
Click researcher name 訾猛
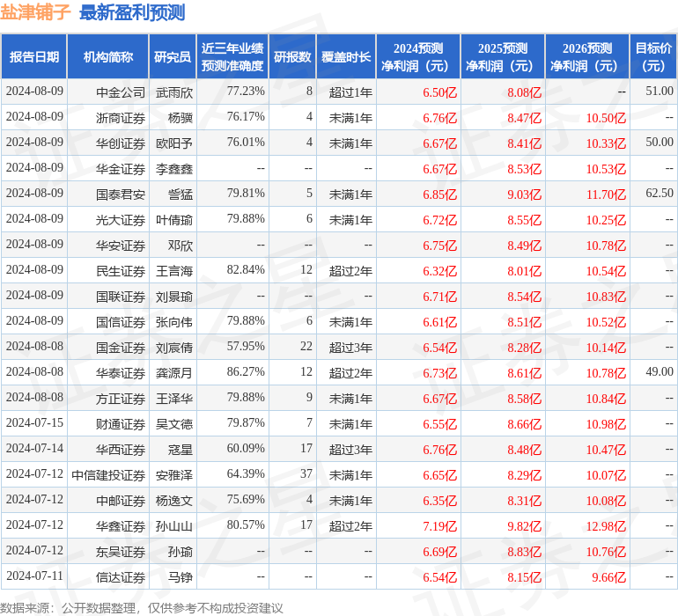click(181, 194)
